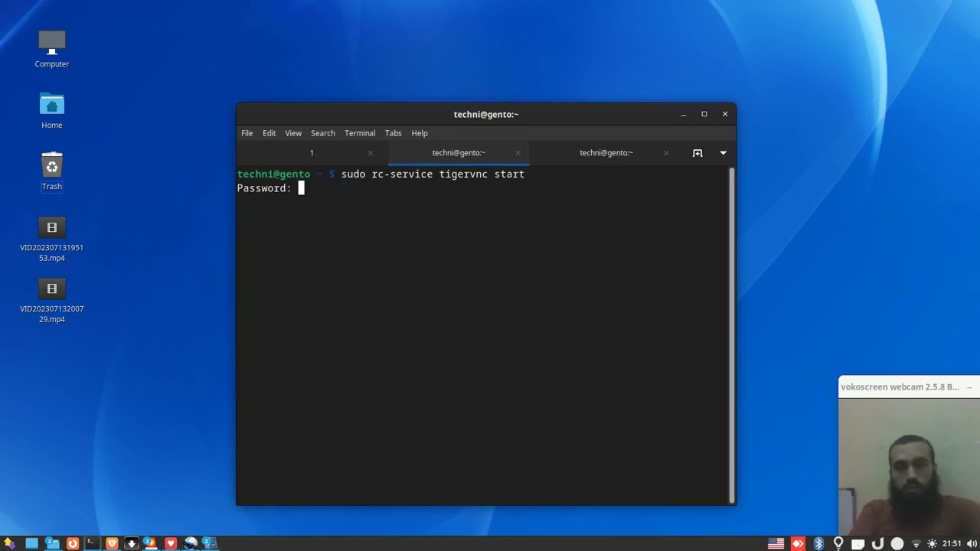Viewport: 980px width, 551px height.
Task: Select the VID20230713200729.mp4 video file
Action: click(x=52, y=301)
